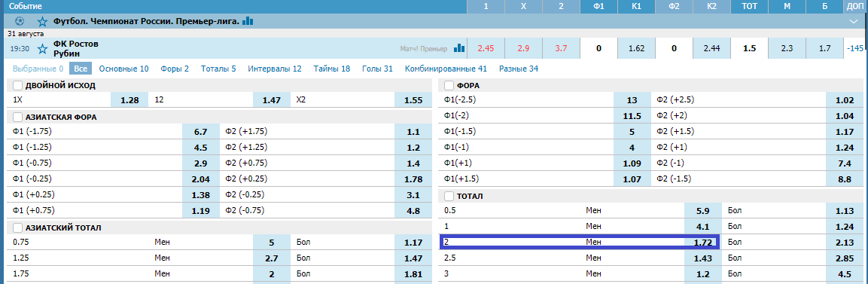
Task: Click the ФК Ростов Рубин match name
Action: 76,49
